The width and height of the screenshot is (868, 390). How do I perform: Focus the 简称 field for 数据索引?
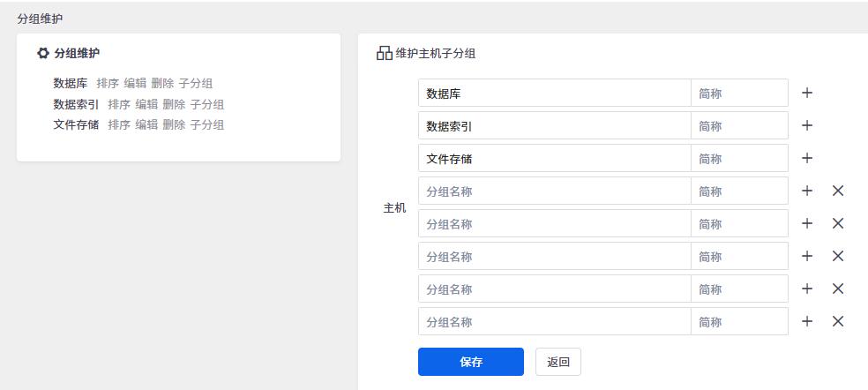pos(738,126)
